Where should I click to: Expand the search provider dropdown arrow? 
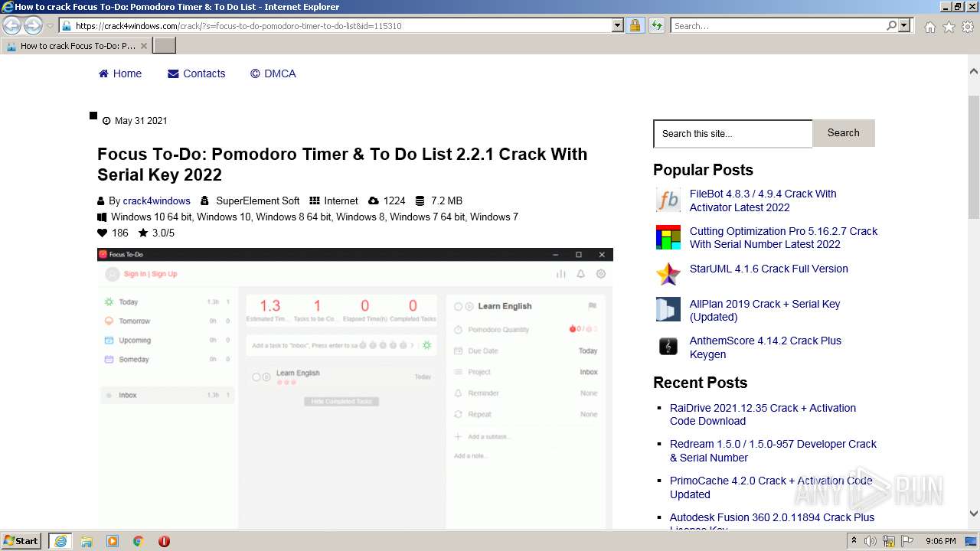pyautogui.click(x=904, y=26)
